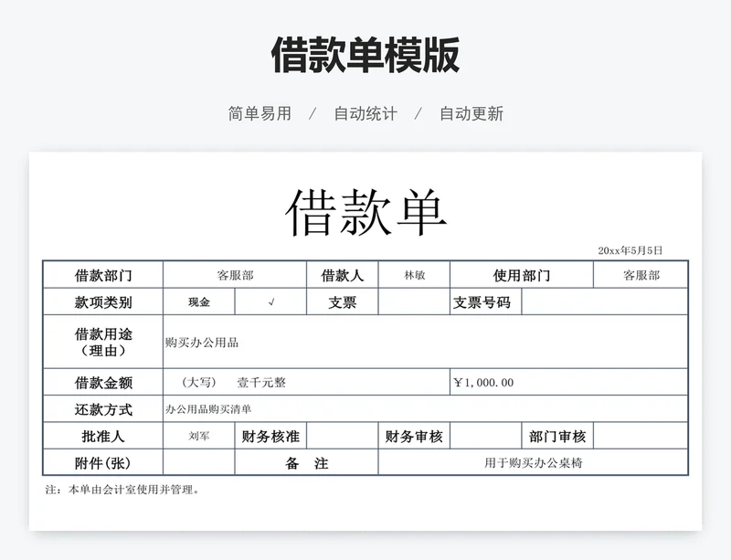Click the empty cell after 部门审核
731x560 pixels.
[641, 436]
